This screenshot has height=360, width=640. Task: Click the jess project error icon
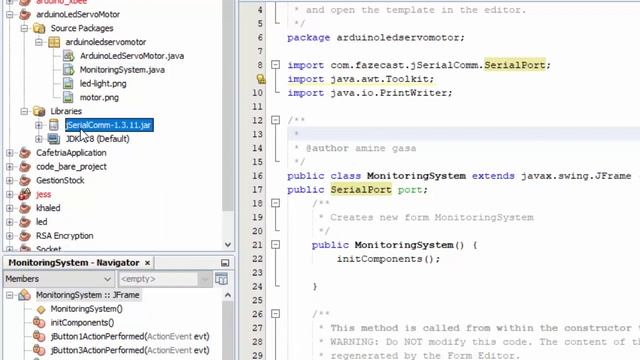(x=25, y=194)
